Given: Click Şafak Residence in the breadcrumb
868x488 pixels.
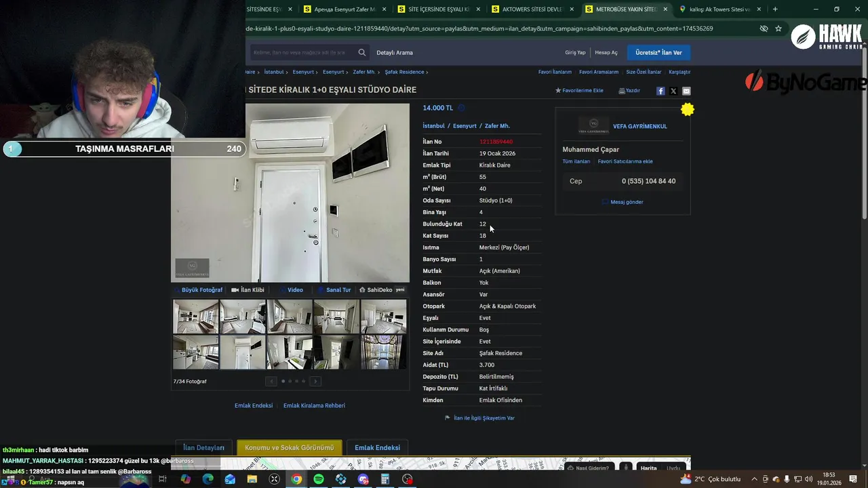Looking at the screenshot, I should (x=404, y=72).
